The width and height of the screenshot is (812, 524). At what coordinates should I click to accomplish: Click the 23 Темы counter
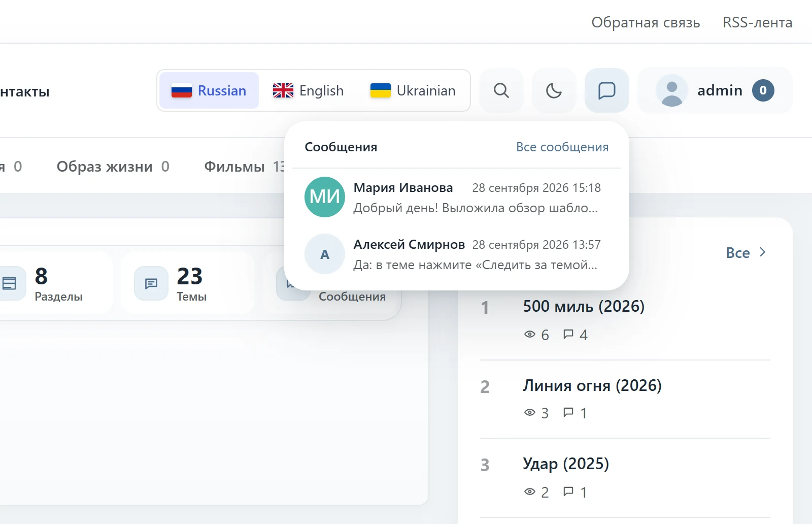pyautogui.click(x=187, y=283)
